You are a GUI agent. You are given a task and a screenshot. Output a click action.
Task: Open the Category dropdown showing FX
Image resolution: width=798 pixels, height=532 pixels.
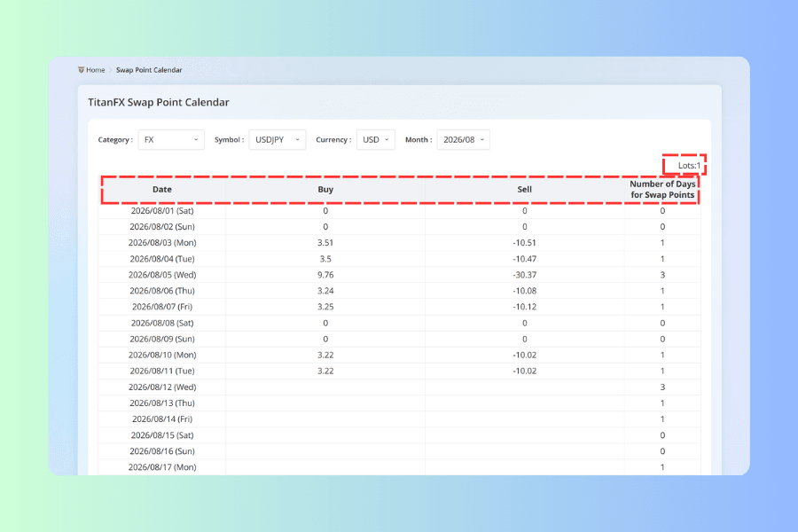click(171, 139)
